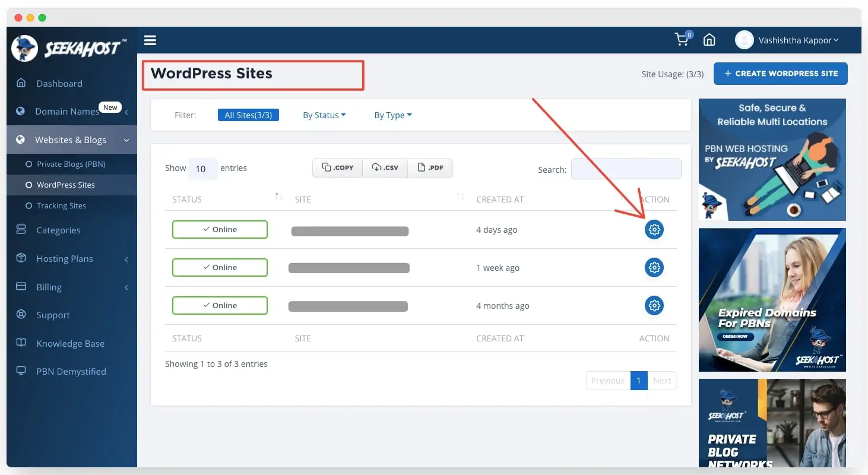Click the PBN Demystified monitor icon
Image resolution: width=868 pixels, height=475 pixels.
21,371
